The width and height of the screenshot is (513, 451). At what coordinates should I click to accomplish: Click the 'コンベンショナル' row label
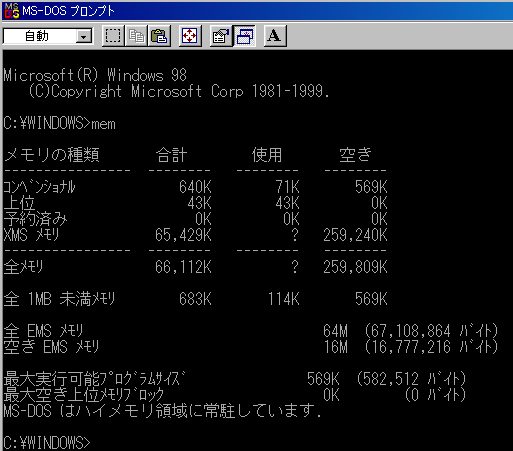(x=40, y=187)
